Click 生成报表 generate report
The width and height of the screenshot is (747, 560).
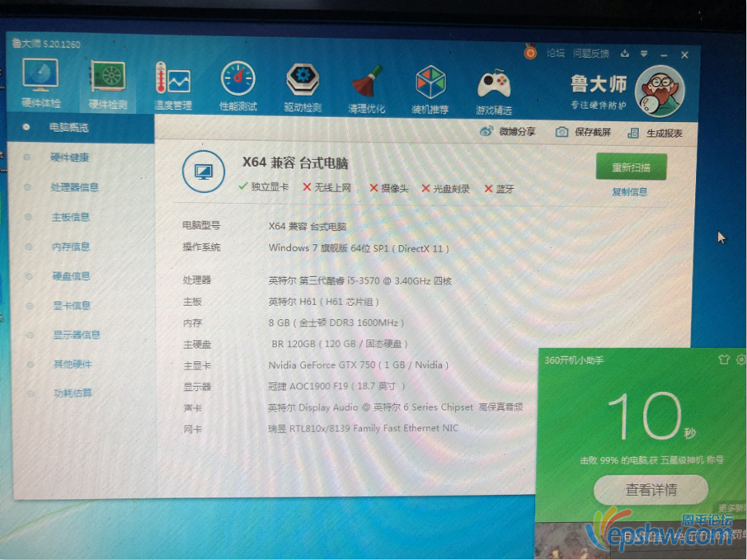[664, 134]
